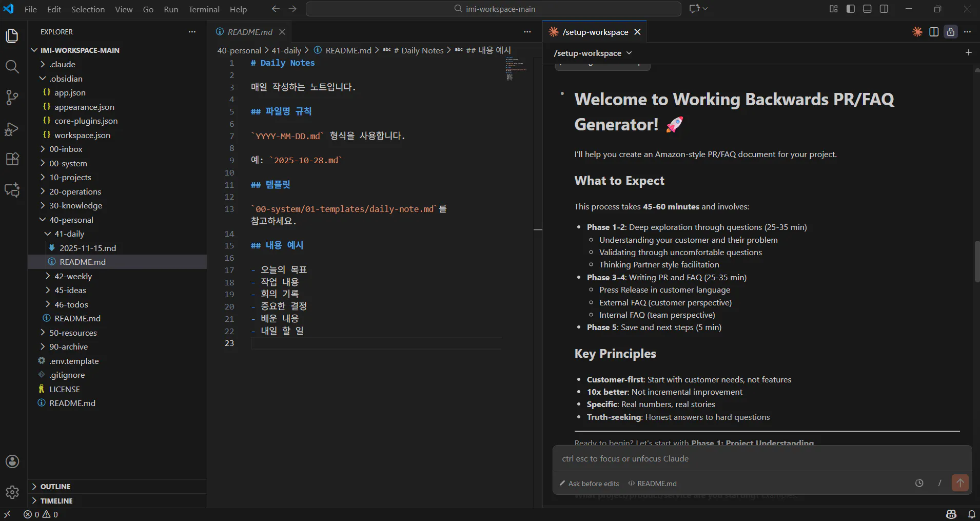The height and width of the screenshot is (521, 980).
Task: Open more actions for the Claude editor group
Action: tap(968, 32)
